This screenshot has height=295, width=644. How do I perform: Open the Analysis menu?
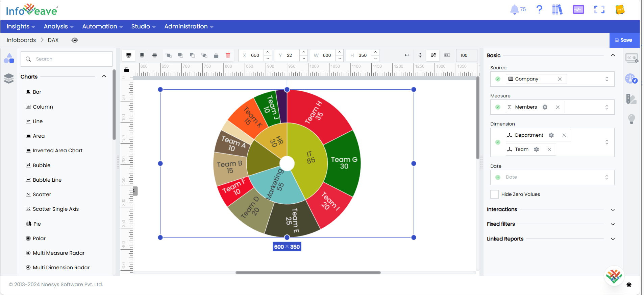pos(58,26)
